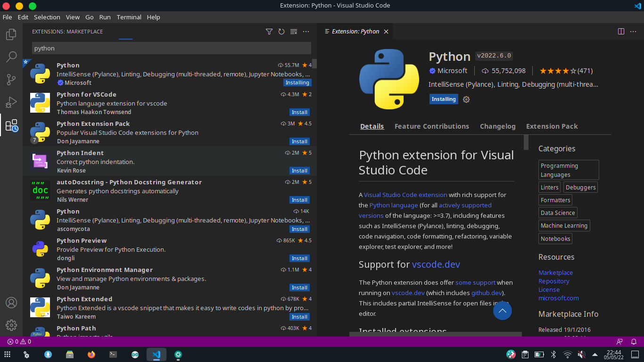
Task: Select the Extensions view icon
Action: pyautogui.click(x=11, y=125)
